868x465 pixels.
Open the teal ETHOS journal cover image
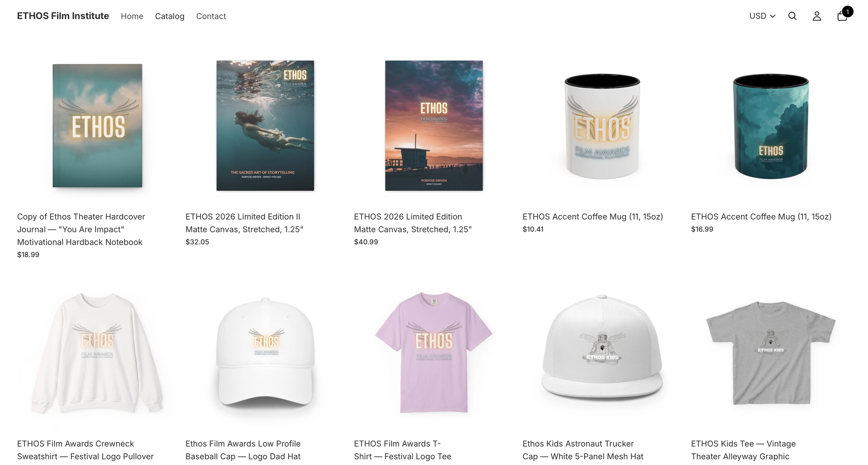pos(97,125)
